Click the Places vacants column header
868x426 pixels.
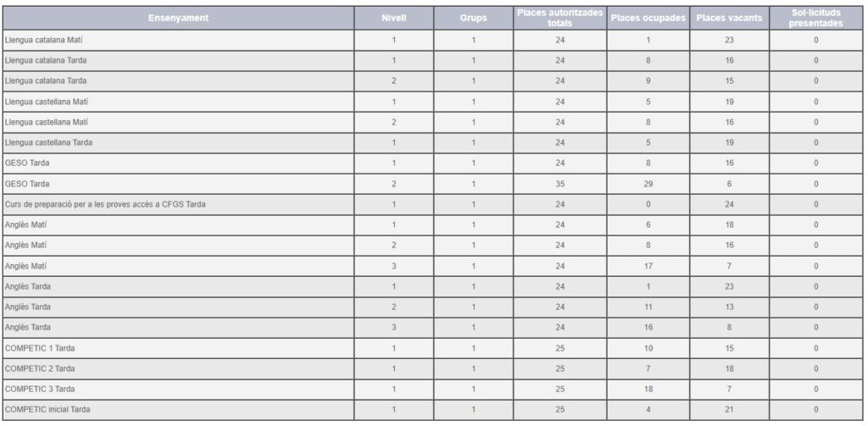(729, 18)
